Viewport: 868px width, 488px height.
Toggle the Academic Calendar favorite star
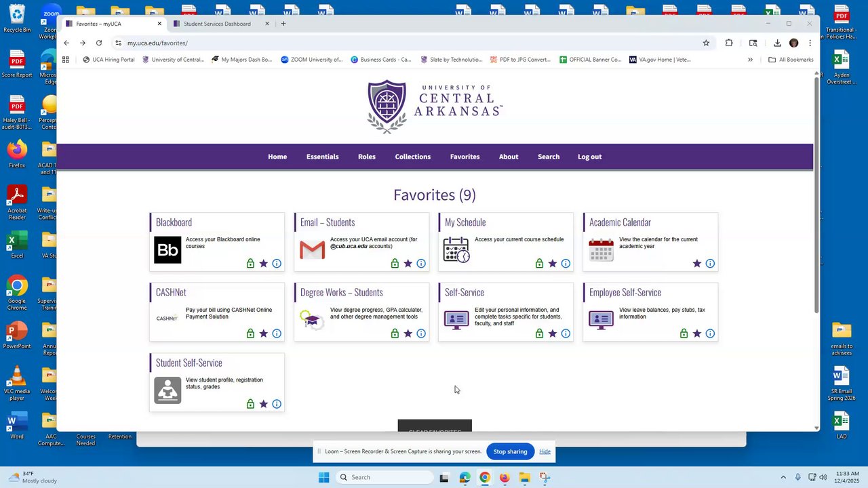click(696, 264)
